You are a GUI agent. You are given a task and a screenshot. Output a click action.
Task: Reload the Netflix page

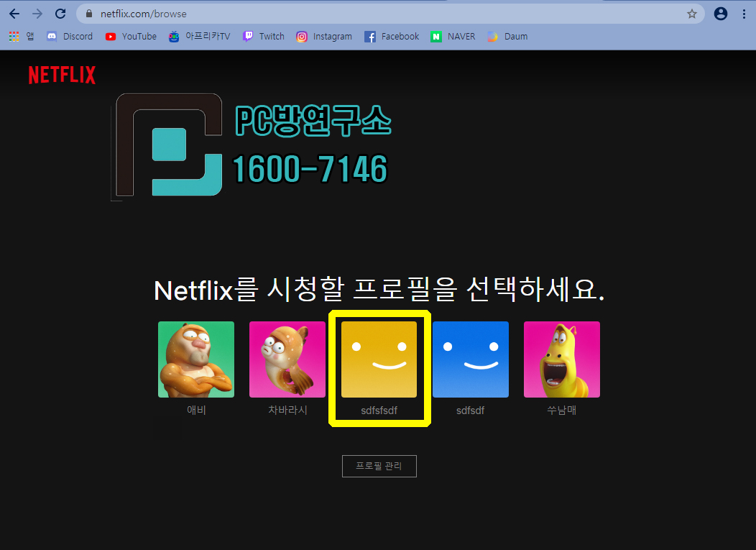click(x=60, y=14)
